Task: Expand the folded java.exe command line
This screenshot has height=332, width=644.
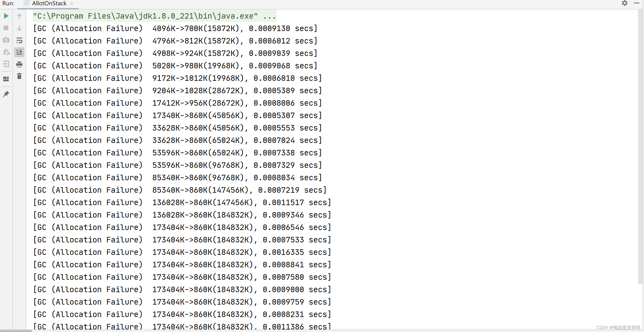Action: pyautogui.click(x=270, y=16)
